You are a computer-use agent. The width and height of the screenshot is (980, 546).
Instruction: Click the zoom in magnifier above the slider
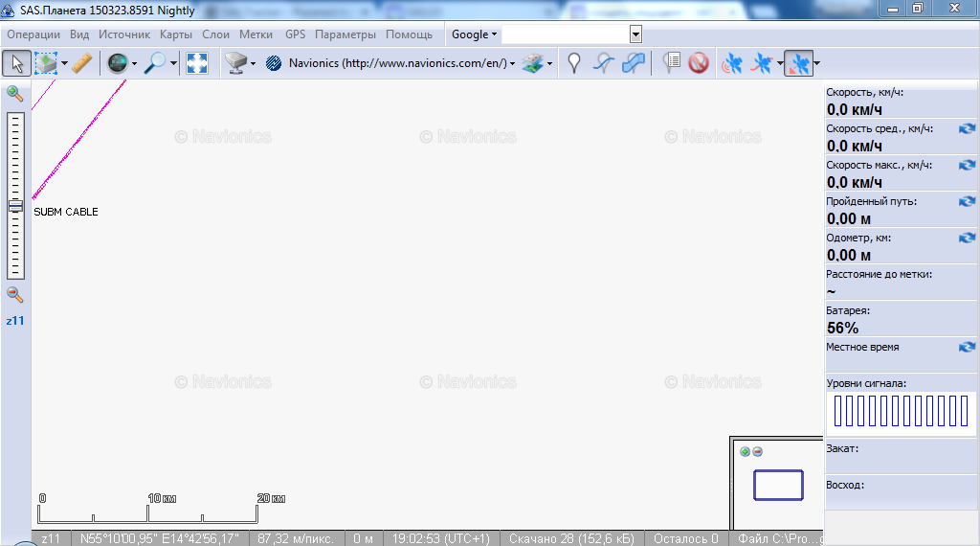(15, 93)
